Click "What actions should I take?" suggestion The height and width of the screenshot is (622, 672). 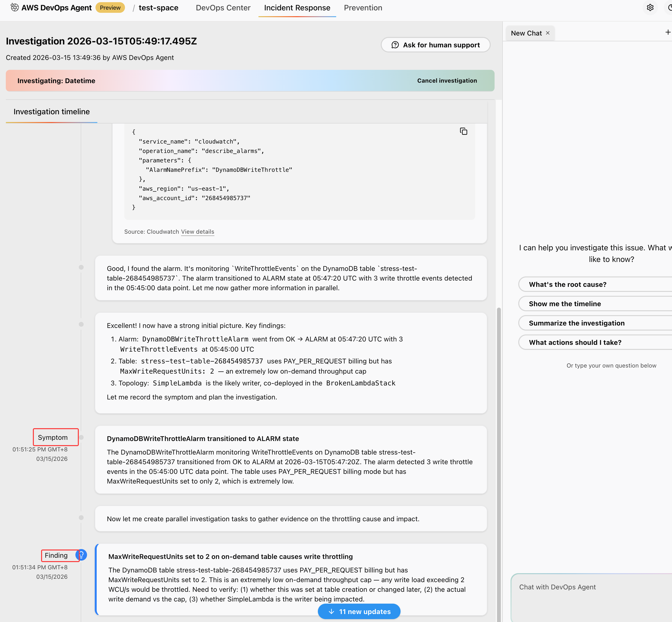[575, 342]
